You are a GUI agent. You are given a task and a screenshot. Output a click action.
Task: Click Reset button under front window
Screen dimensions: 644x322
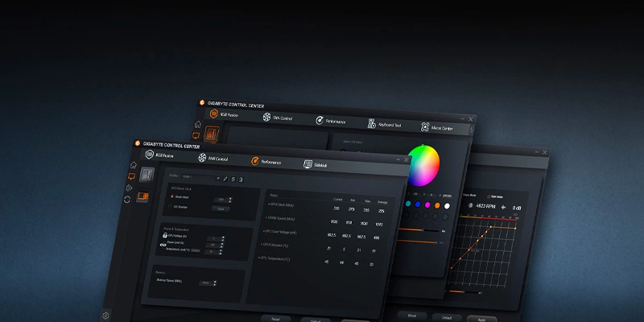pos(275,318)
